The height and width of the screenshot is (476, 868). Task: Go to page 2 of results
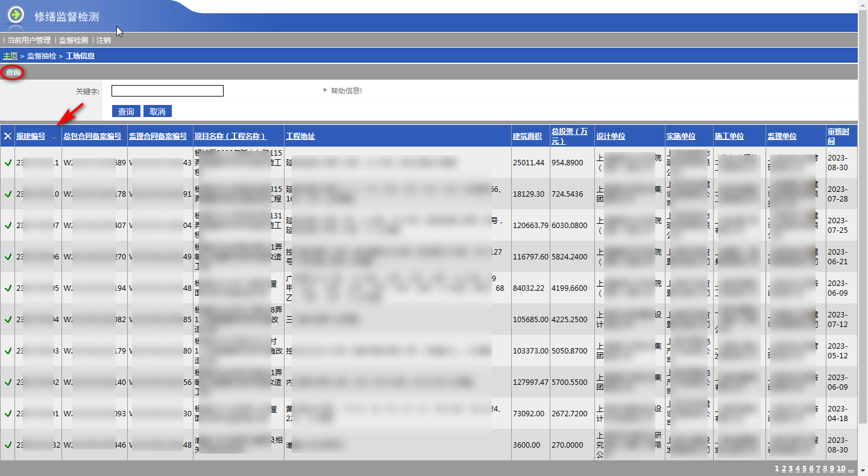coord(784,469)
